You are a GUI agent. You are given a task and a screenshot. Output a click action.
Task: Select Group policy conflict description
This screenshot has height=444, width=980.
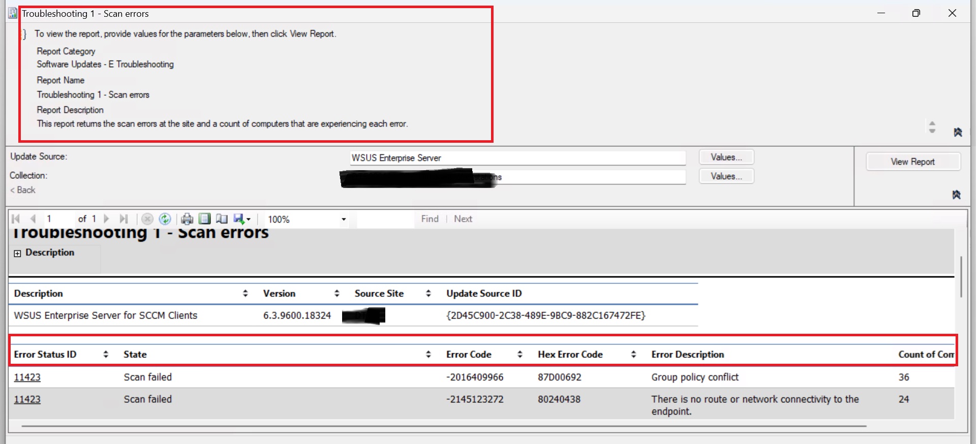[x=695, y=377]
